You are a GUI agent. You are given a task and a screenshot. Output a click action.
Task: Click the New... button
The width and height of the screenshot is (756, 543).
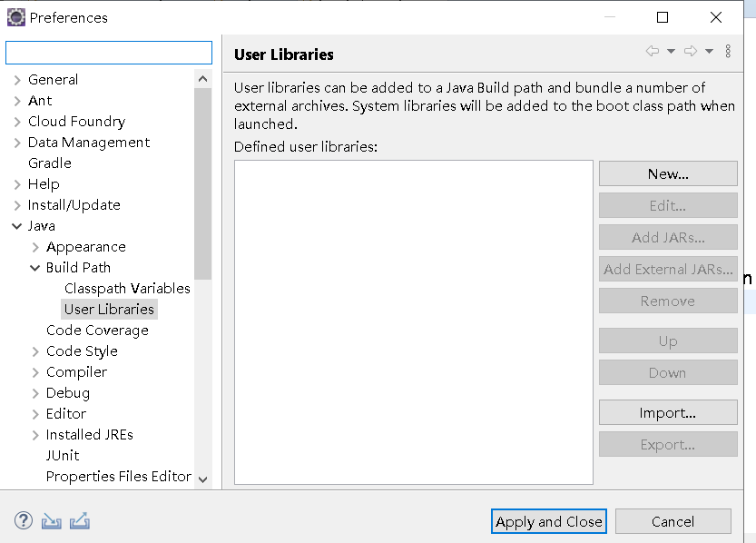[x=668, y=173]
